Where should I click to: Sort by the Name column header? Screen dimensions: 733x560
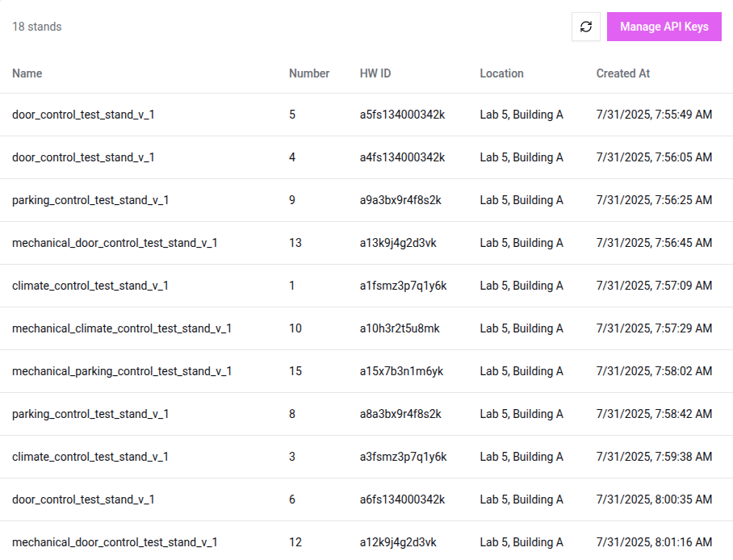coord(27,73)
